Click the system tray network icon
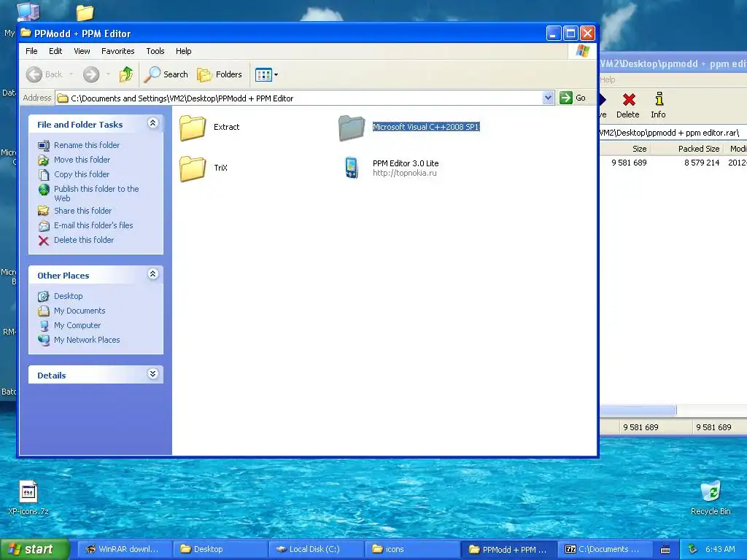Image resolution: width=747 pixels, height=560 pixels. coord(692,549)
